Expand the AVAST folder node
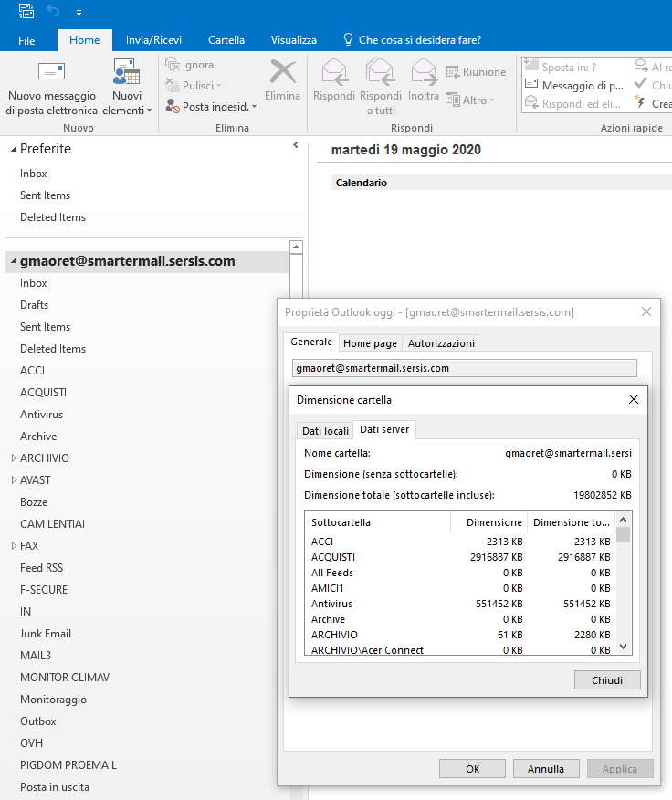 click(14, 480)
